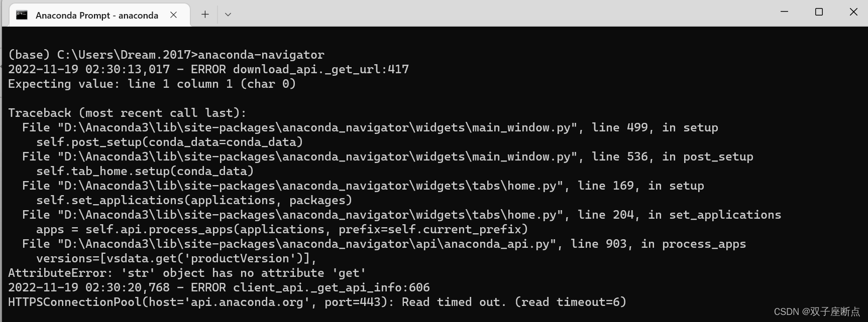Click the Expecting value error message
Viewport: 868px width, 322px height.
(x=151, y=84)
